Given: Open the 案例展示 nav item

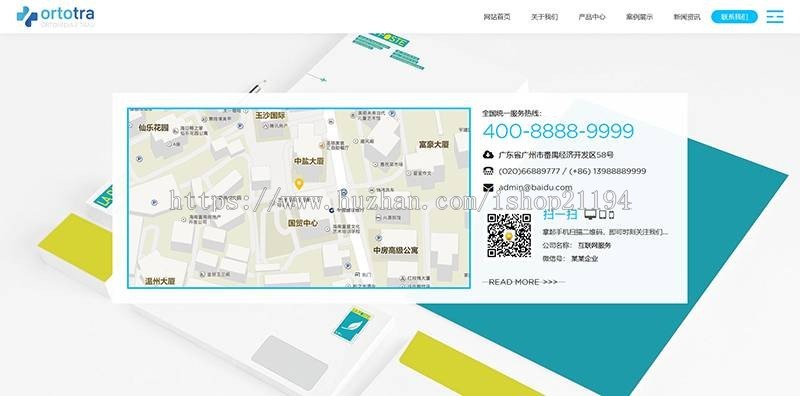Looking at the screenshot, I should 639,17.
